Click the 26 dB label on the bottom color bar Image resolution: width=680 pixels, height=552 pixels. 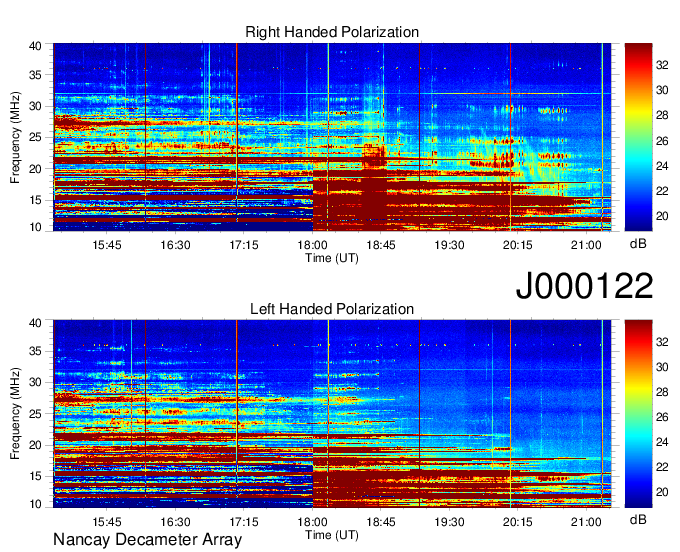(x=662, y=417)
